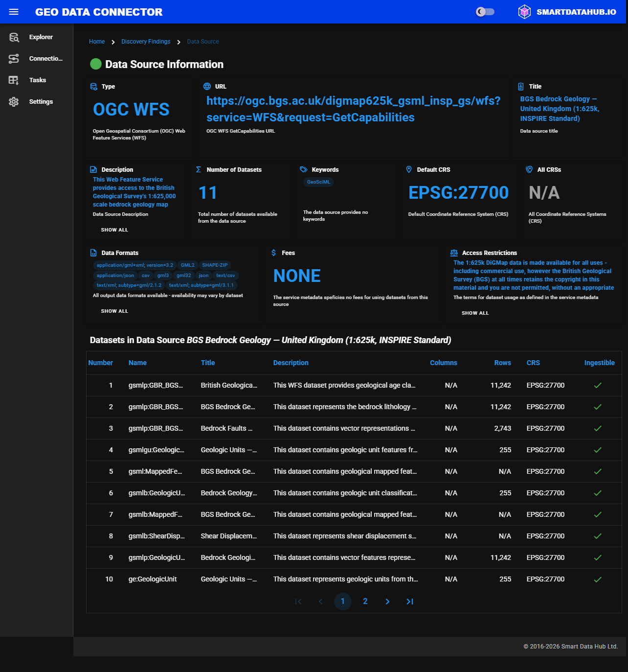Go to Discovery Findings breadcrumb
This screenshot has width=628, height=672.
[x=146, y=42]
